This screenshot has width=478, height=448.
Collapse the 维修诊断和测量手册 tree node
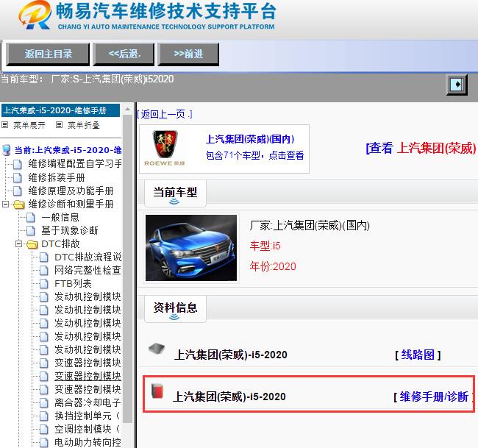pyautogui.click(x=5, y=204)
